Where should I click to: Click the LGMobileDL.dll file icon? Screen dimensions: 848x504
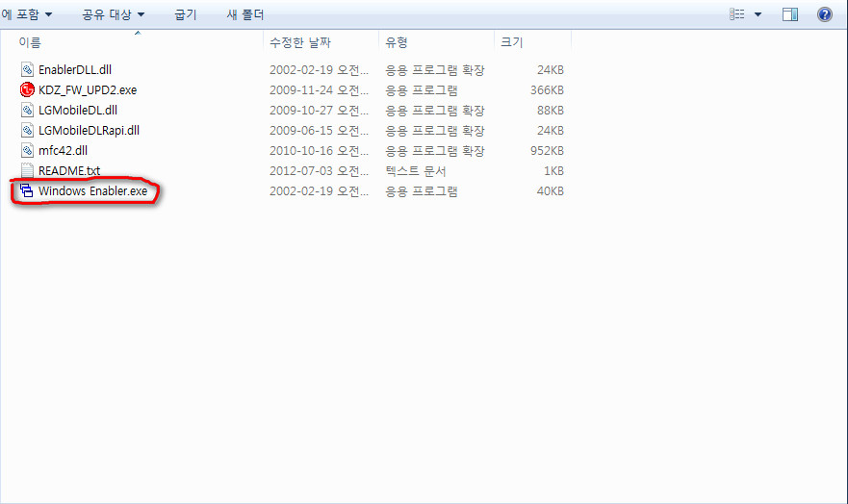point(27,111)
